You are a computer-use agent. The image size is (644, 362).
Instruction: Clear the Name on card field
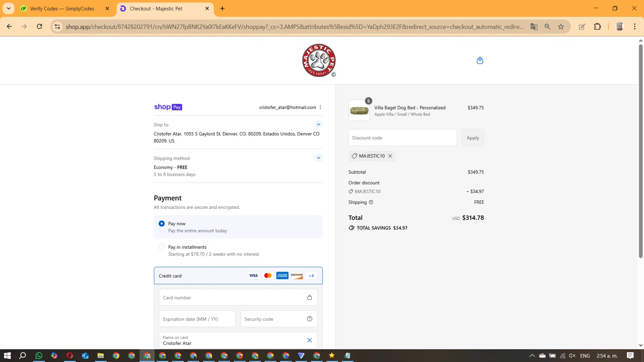tap(310, 340)
